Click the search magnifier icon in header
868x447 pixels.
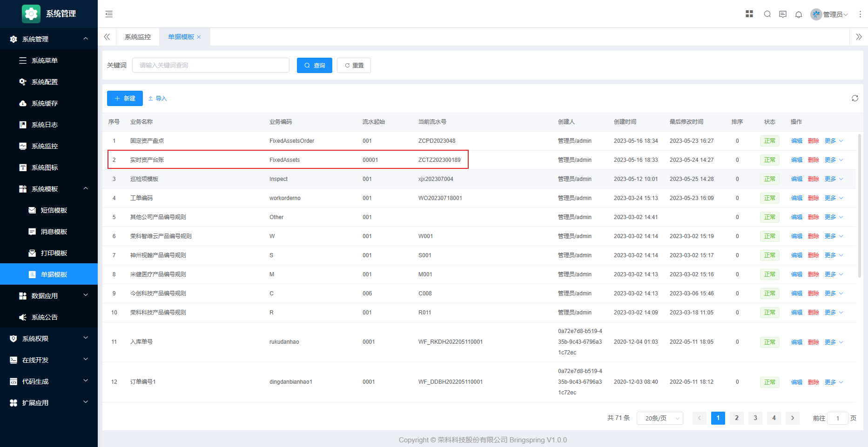click(767, 14)
